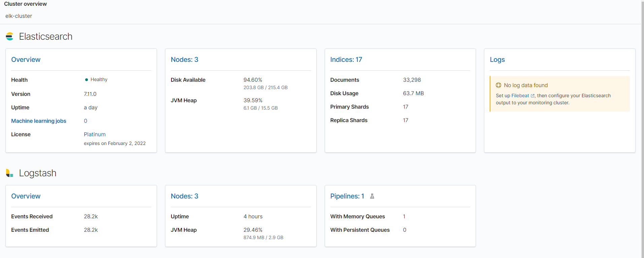
Task: Click the Logstash logo icon
Action: pyautogui.click(x=9, y=173)
